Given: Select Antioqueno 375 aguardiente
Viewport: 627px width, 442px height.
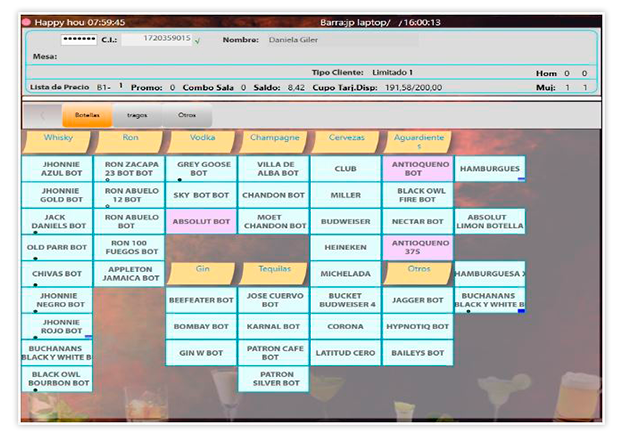Looking at the screenshot, I should coord(417,246).
